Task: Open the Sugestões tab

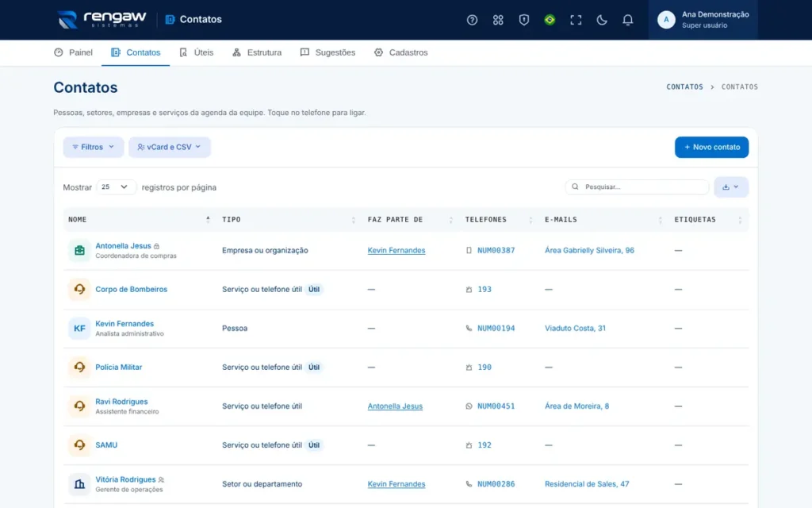Action: click(327, 52)
